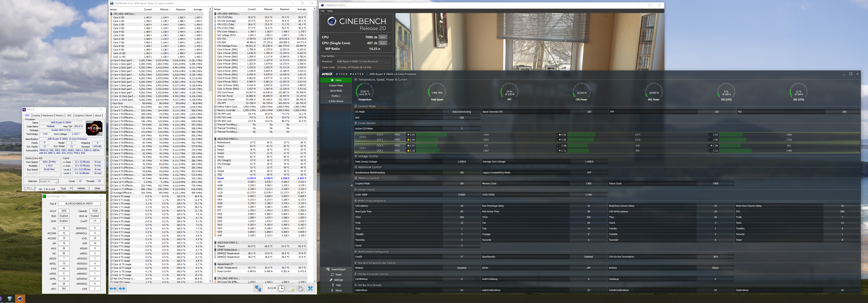Open the Cinebench icon in taskbar
The width and height of the screenshot is (868, 303).
tap(20, 299)
